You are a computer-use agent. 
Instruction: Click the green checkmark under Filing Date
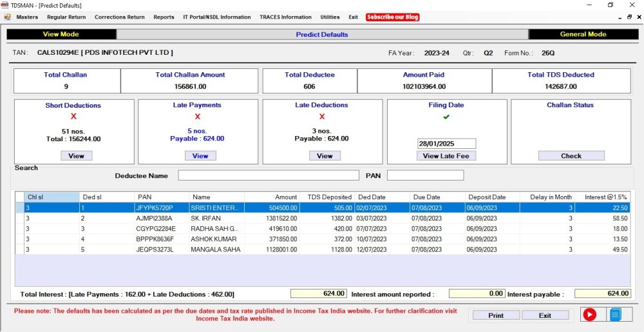(x=446, y=117)
